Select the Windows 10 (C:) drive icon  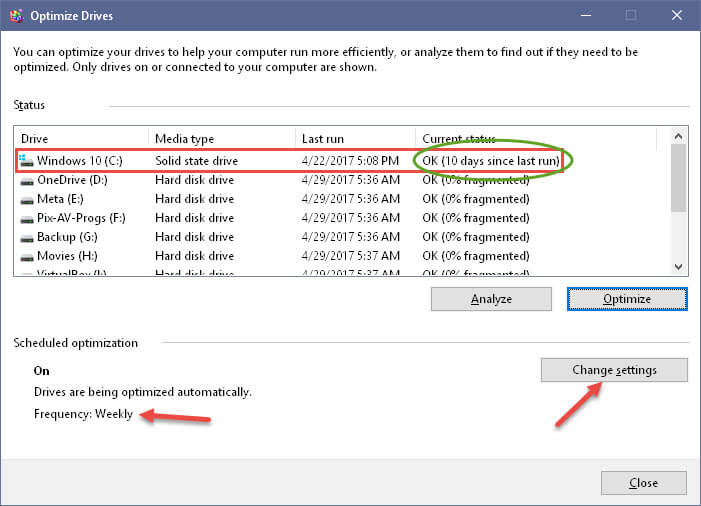26,160
